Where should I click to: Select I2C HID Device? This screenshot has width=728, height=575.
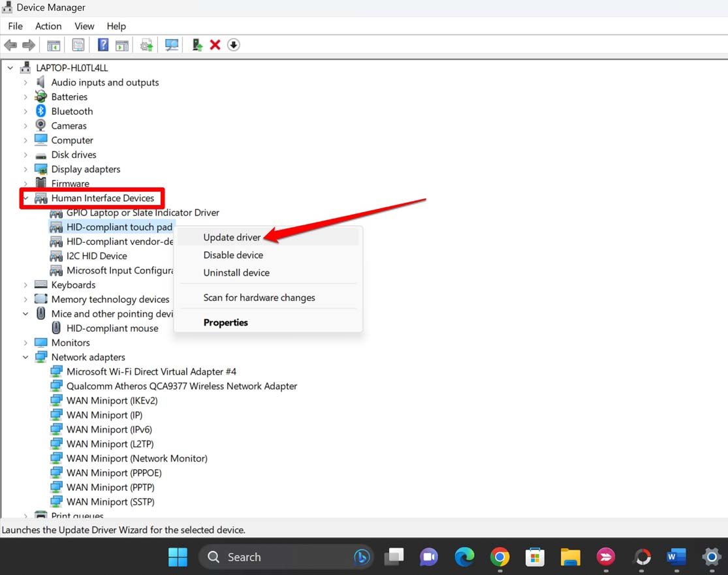97,256
